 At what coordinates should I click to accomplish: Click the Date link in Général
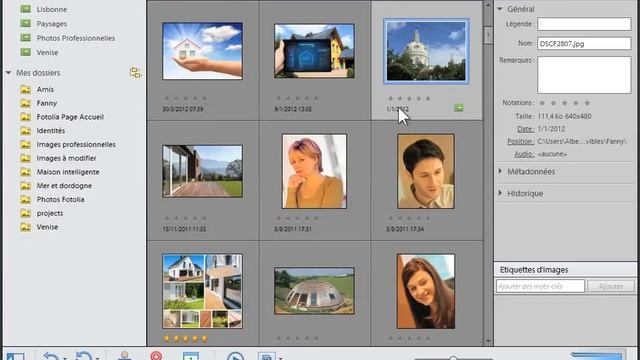[x=525, y=129]
